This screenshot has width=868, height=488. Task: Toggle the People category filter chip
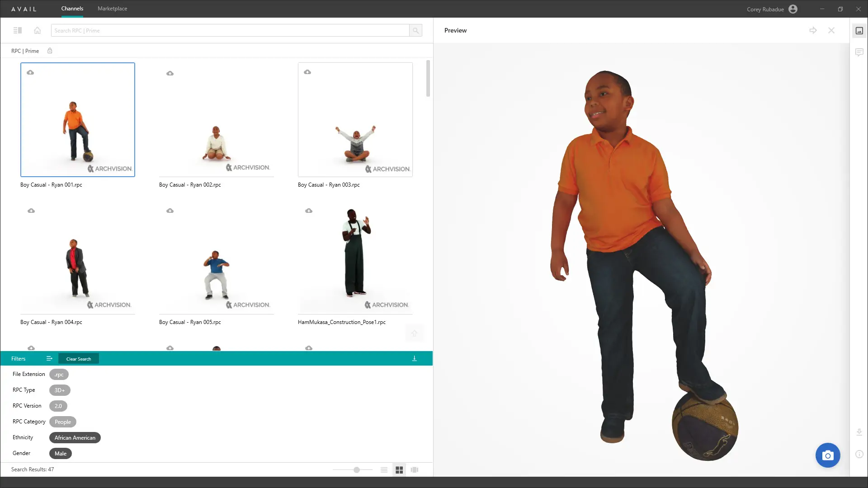point(63,422)
